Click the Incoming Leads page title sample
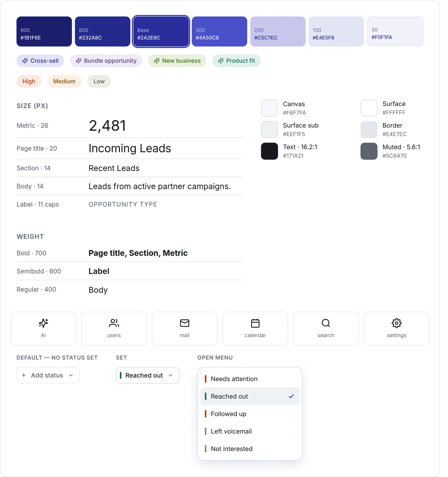Viewport: 448px width, 477px height. [130, 148]
